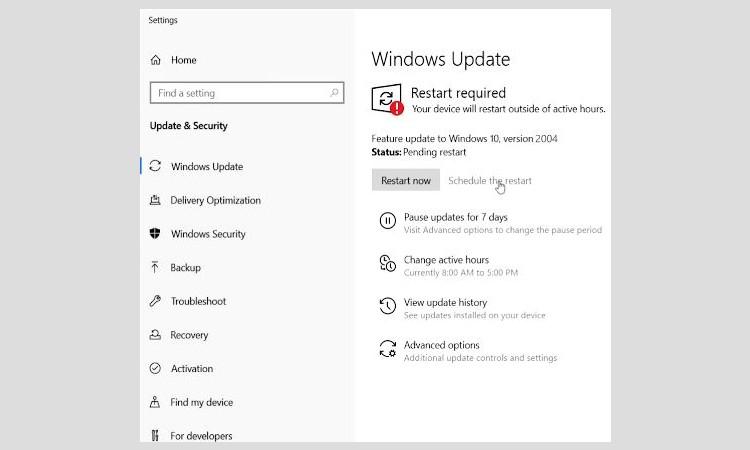Click the Restart required heading

point(458,93)
